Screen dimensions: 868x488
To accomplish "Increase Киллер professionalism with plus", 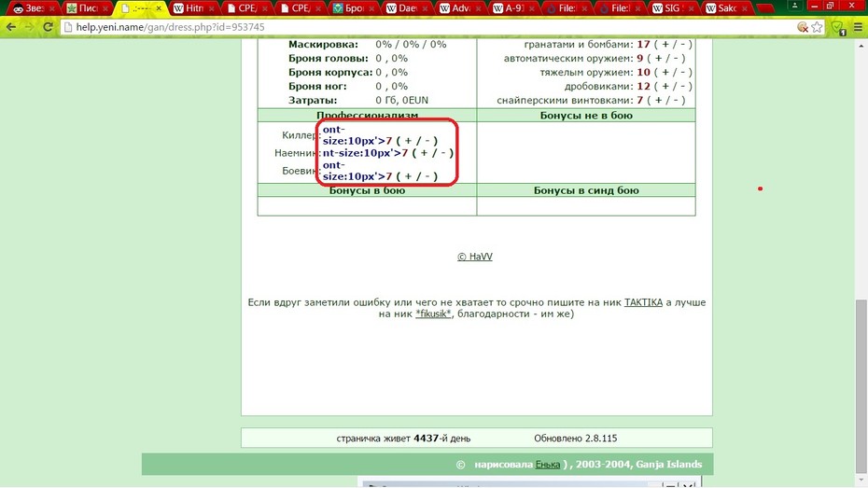I will (409, 141).
